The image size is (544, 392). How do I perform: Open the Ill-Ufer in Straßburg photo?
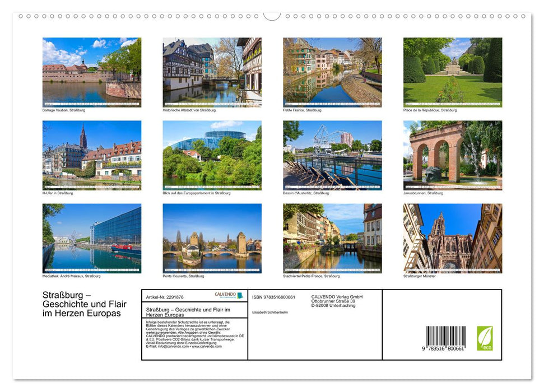tap(91, 155)
